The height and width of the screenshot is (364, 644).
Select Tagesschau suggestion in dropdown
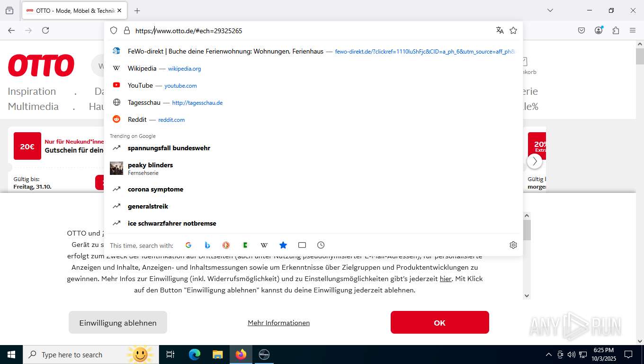tap(313, 102)
